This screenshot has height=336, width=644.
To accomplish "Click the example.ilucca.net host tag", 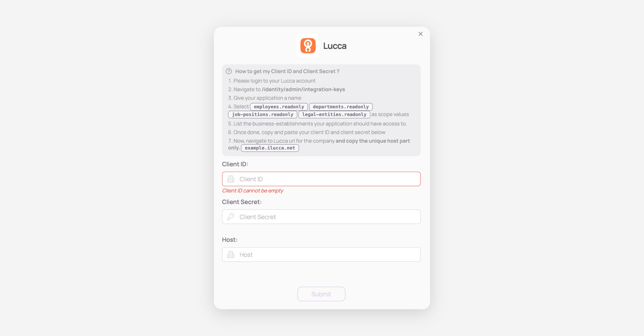I will coord(270,148).
